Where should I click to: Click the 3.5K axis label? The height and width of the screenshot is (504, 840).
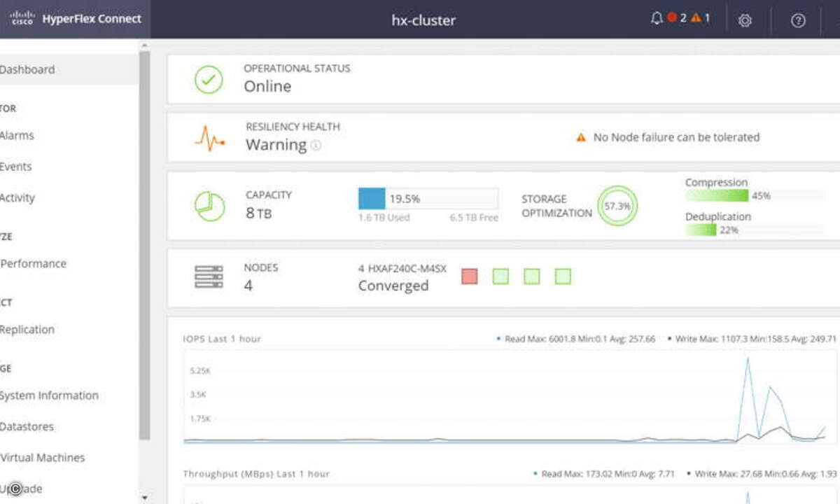(x=198, y=395)
